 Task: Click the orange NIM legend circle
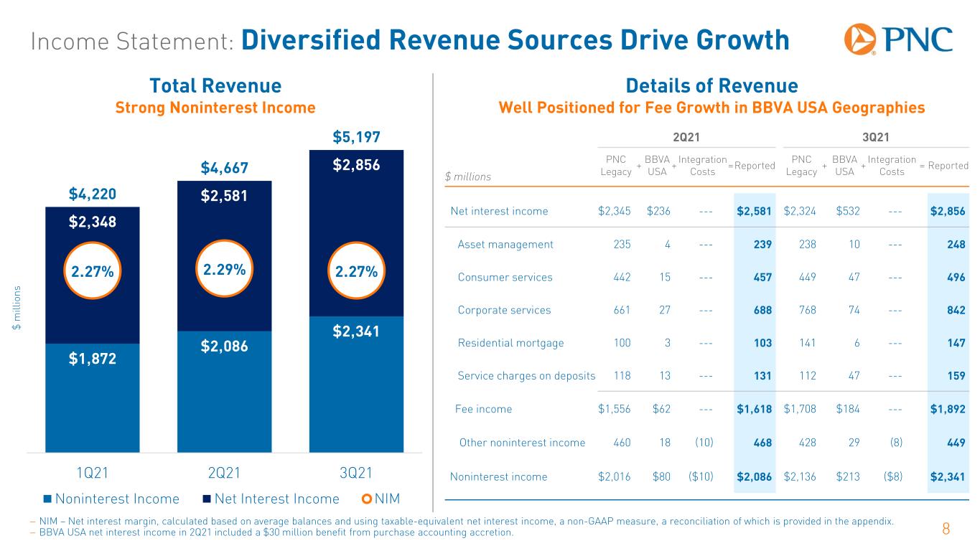click(x=367, y=499)
